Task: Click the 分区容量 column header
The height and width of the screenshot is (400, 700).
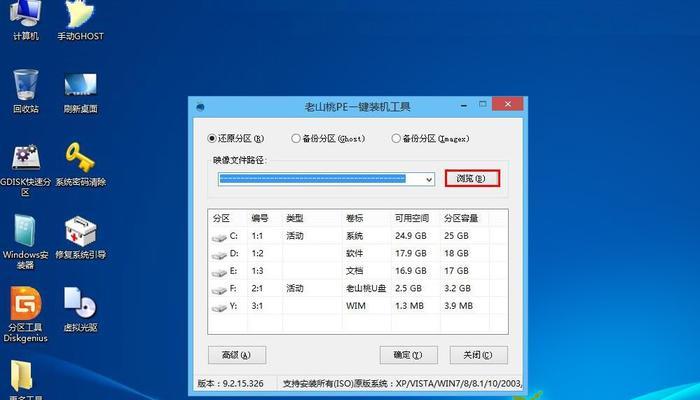Action: point(461,218)
